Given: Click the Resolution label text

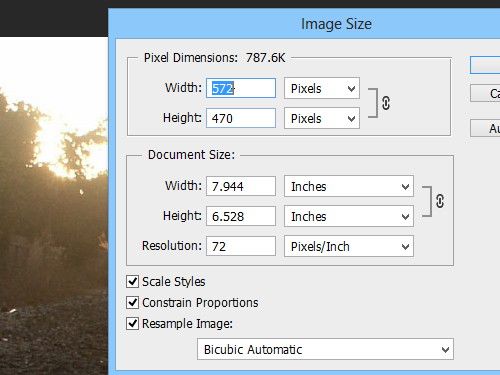Looking at the screenshot, I should 172,246.
